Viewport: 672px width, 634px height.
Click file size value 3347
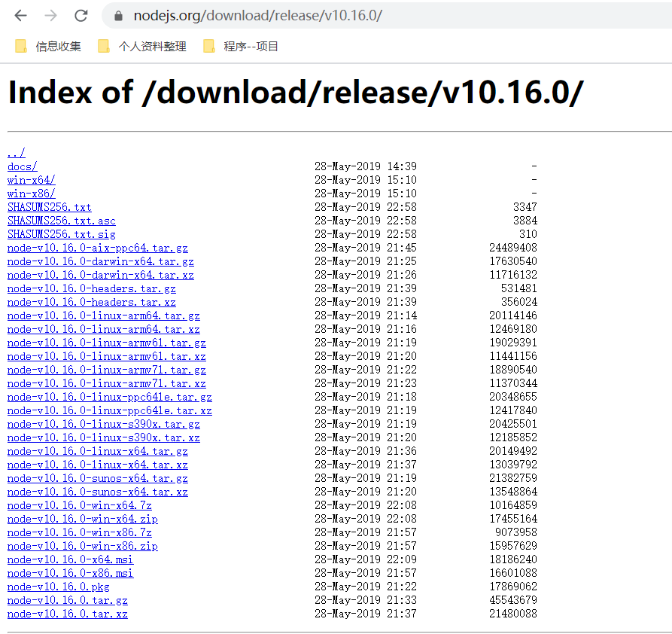(x=525, y=207)
